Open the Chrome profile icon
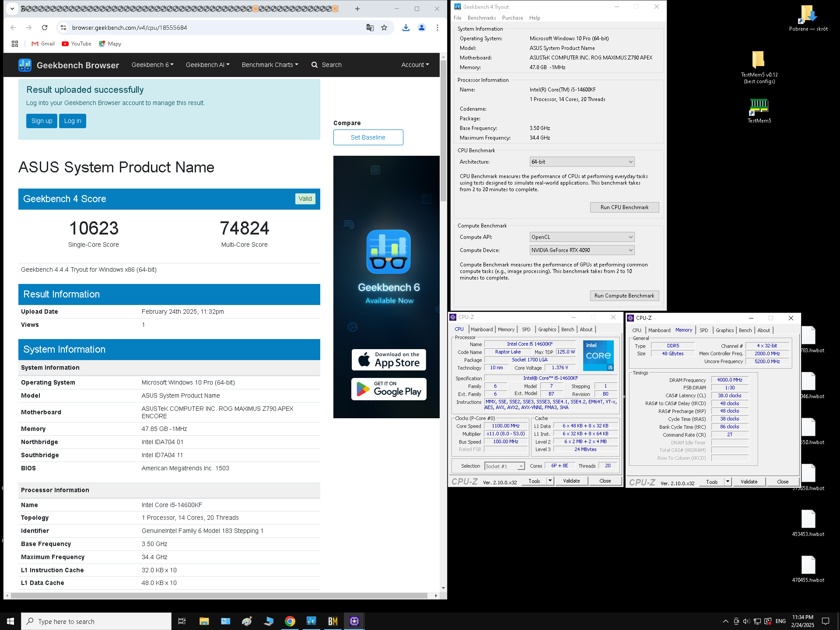Image resolution: width=840 pixels, height=630 pixels. coord(422,28)
